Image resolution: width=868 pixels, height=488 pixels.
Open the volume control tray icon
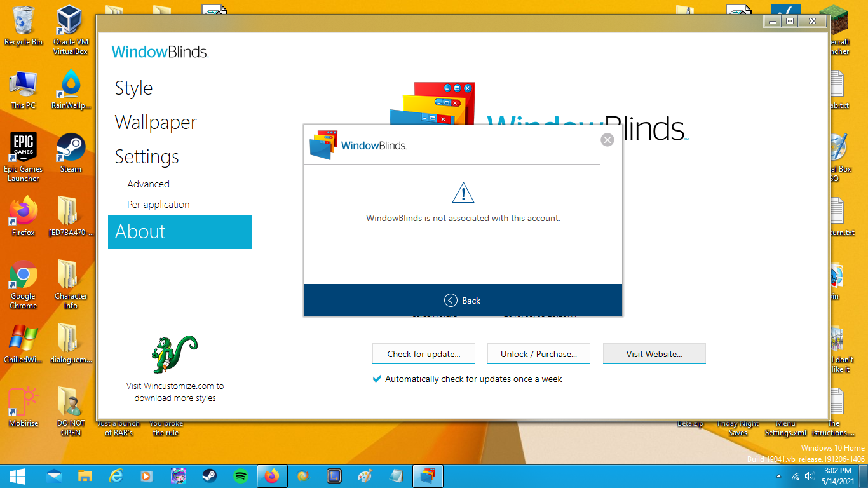click(x=810, y=476)
